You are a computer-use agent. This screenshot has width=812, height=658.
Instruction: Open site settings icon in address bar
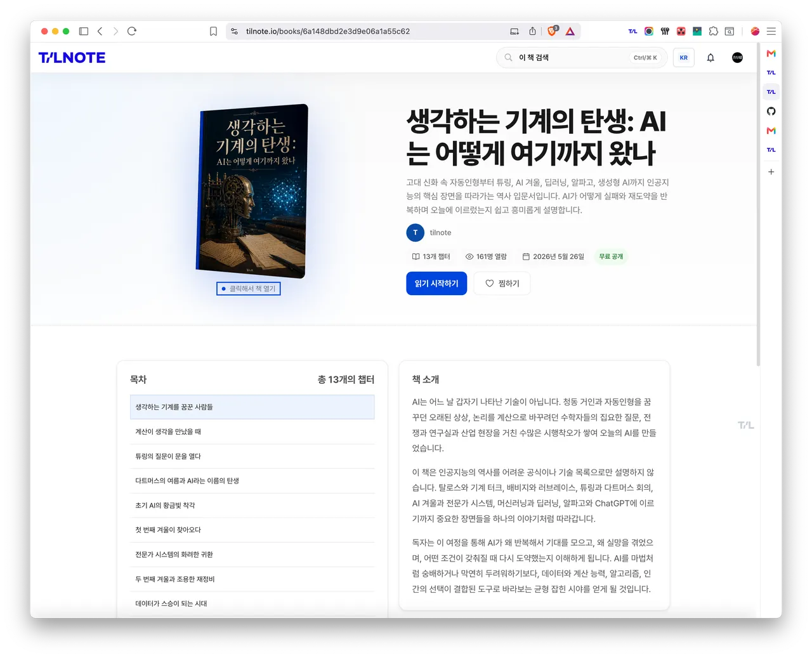click(235, 31)
